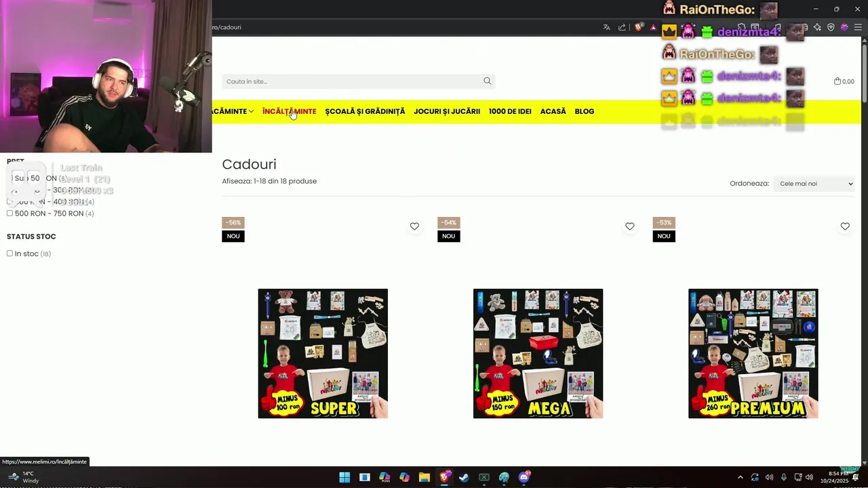
Task: Open the ÎNCĂLȚĂMINTE menu item
Action: pos(289,111)
